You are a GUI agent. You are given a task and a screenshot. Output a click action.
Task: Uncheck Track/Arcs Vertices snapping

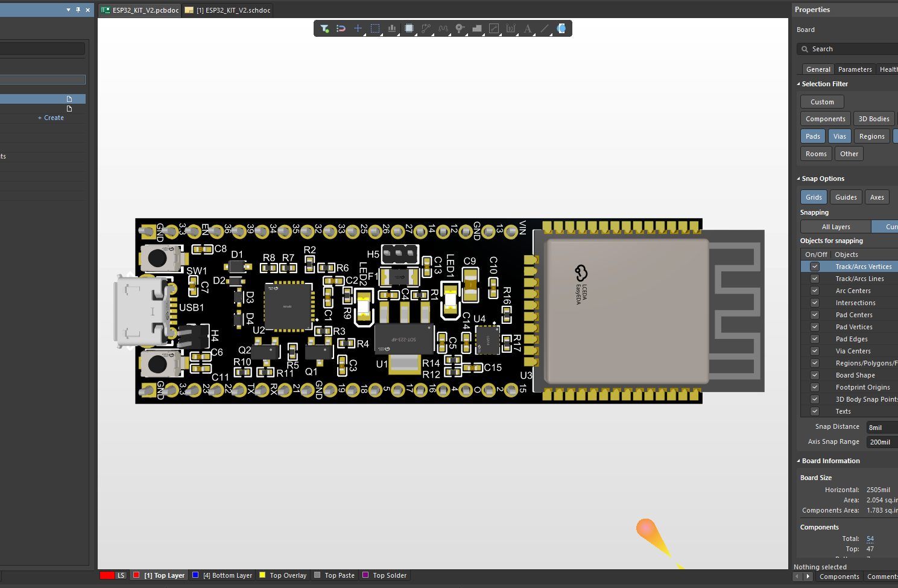[815, 267]
